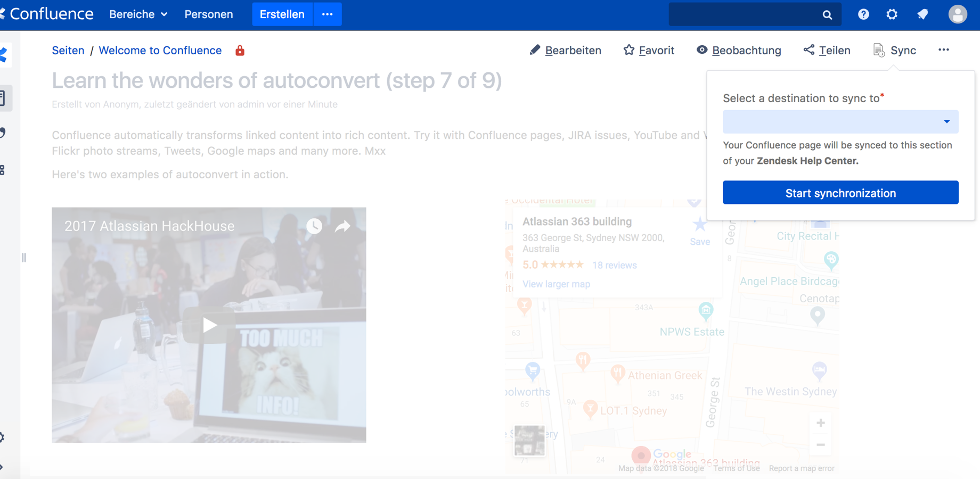Open the sidebar pages icon

point(3,98)
